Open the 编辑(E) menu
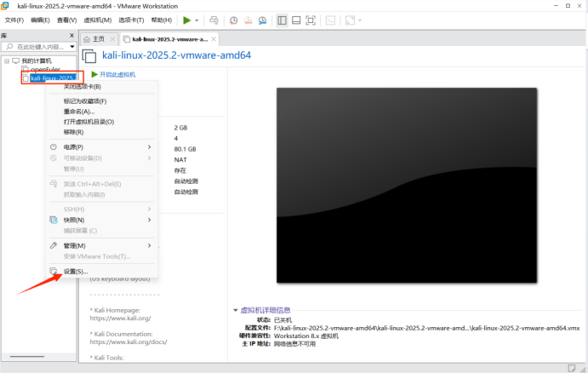588x373 pixels. [40, 20]
